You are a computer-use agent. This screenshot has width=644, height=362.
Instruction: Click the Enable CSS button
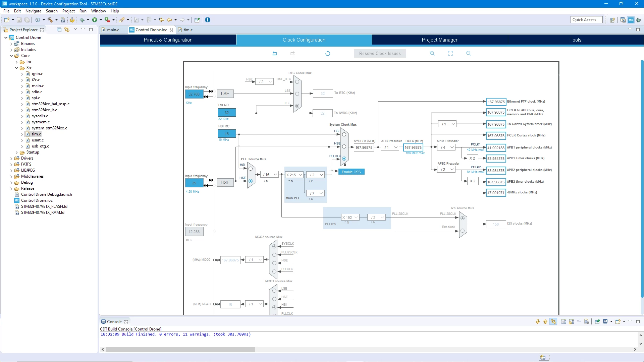351,172
